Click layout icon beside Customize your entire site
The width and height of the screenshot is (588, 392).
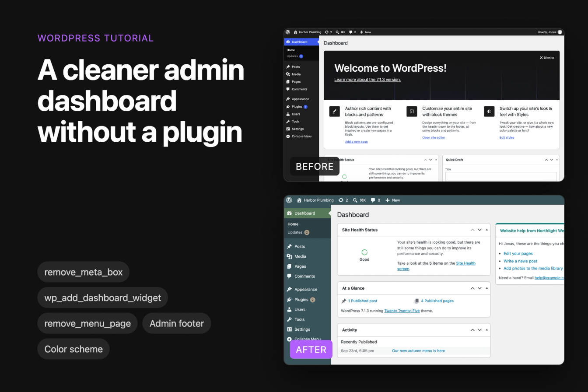pyautogui.click(x=412, y=112)
